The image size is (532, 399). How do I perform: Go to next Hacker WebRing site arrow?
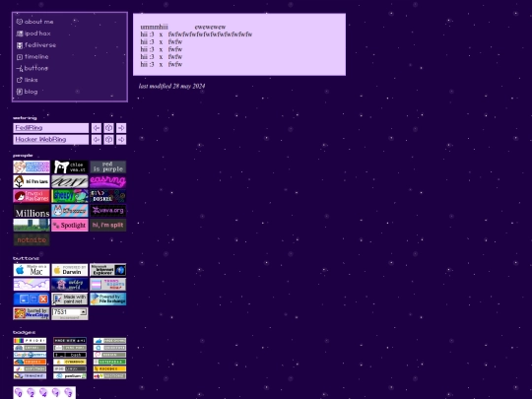click(121, 140)
